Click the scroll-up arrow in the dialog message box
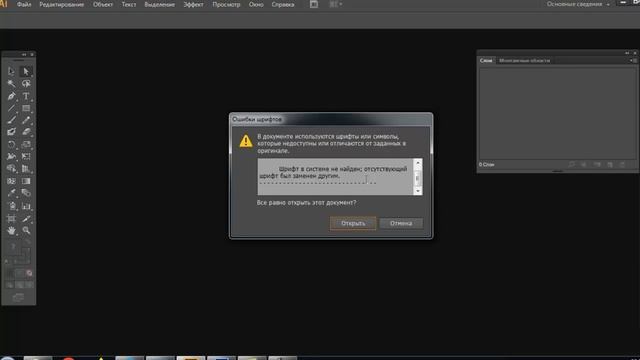 click(x=418, y=163)
